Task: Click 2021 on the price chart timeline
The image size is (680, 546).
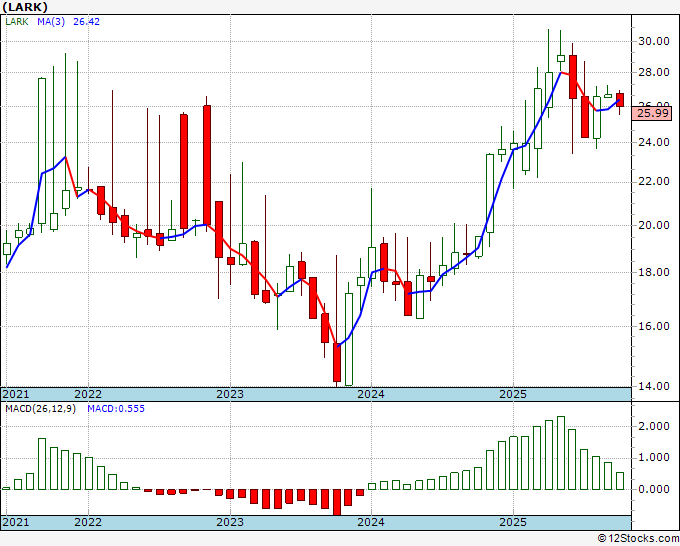Action: (x=16, y=394)
